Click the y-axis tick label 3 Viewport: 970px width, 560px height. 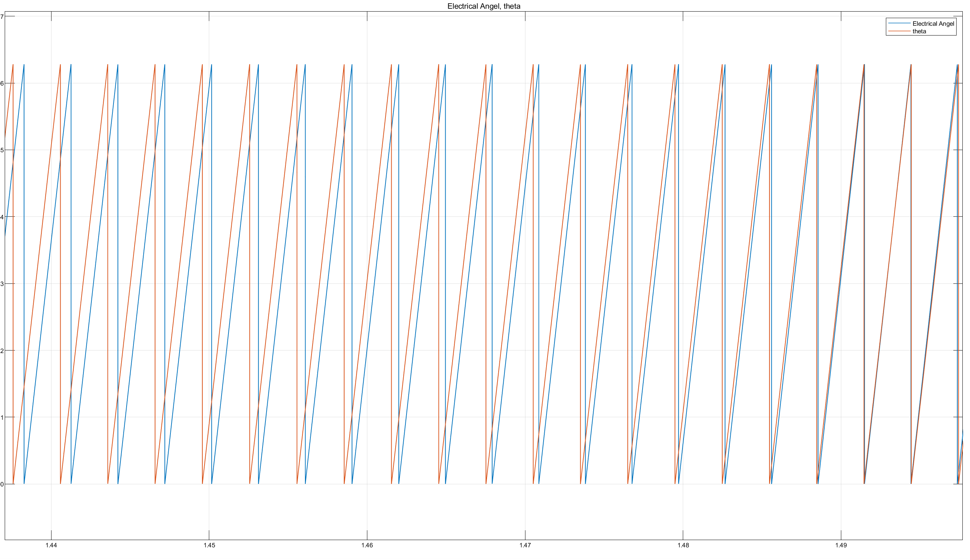tap(2, 284)
